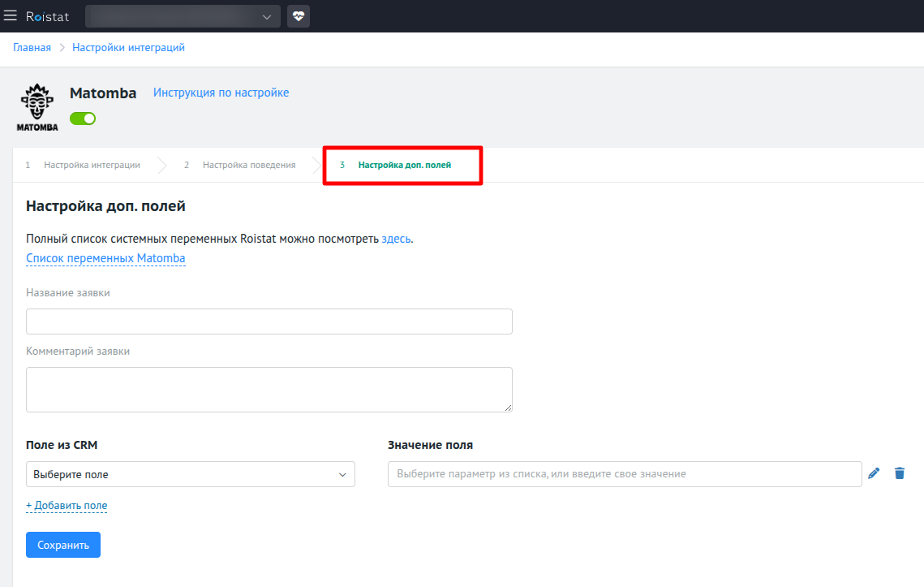924x587 pixels.
Task: Follow the 'здесь' system variables link
Action: pyautogui.click(x=396, y=239)
